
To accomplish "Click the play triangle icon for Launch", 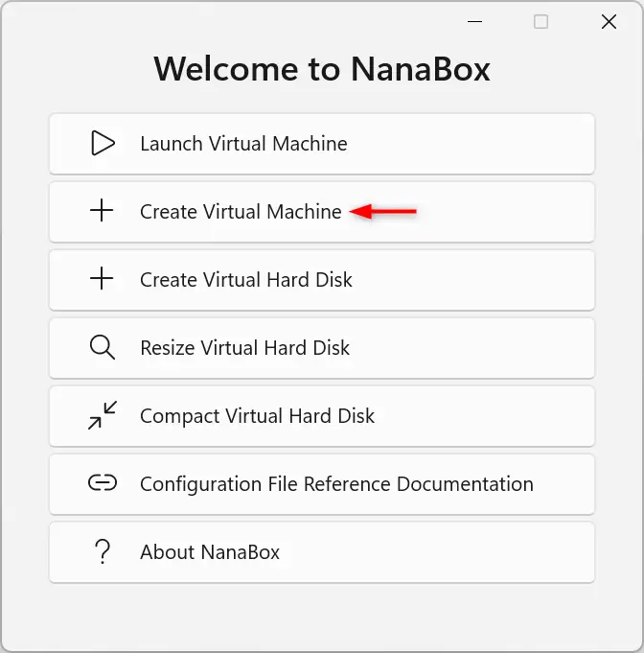I will coord(103,143).
